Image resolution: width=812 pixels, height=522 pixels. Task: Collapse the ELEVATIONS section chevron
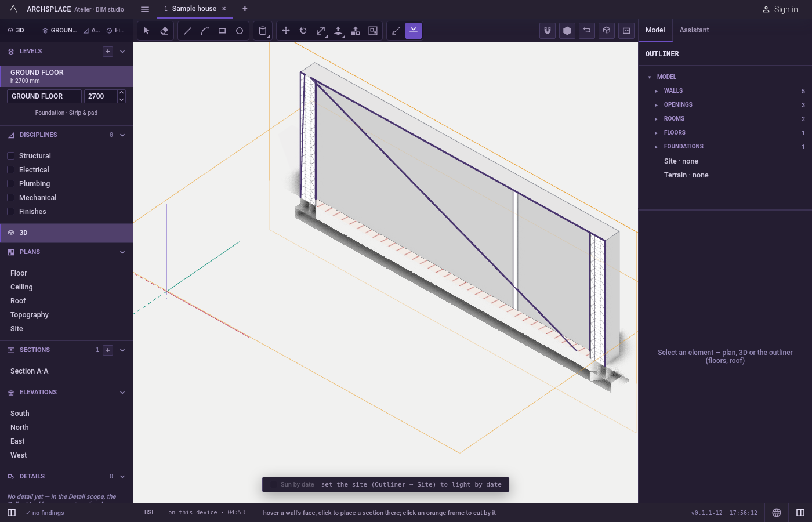click(x=122, y=393)
